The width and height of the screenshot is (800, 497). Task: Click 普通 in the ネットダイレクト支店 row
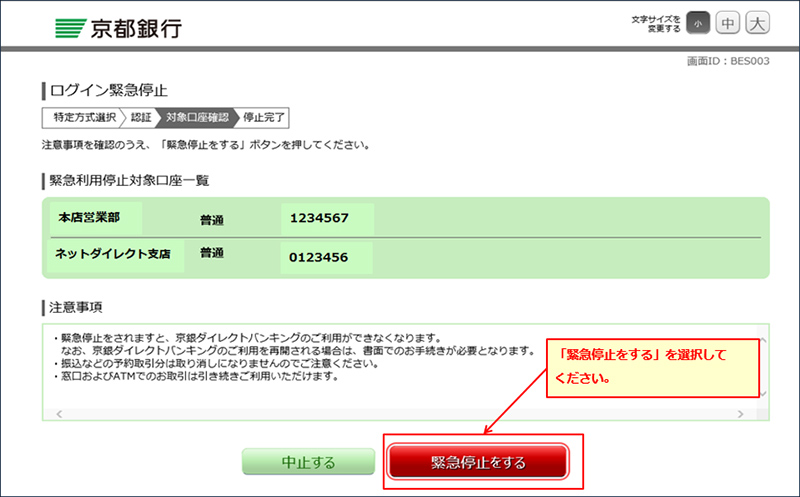[x=212, y=253]
